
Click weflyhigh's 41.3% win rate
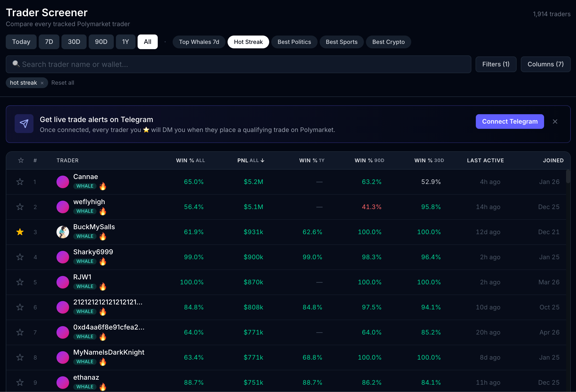coord(371,207)
